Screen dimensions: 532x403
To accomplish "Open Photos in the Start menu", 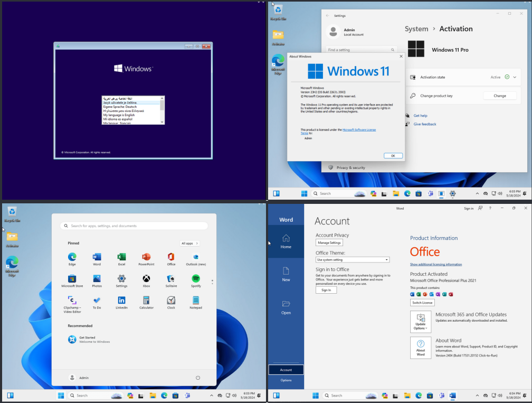I will pyautogui.click(x=97, y=281).
